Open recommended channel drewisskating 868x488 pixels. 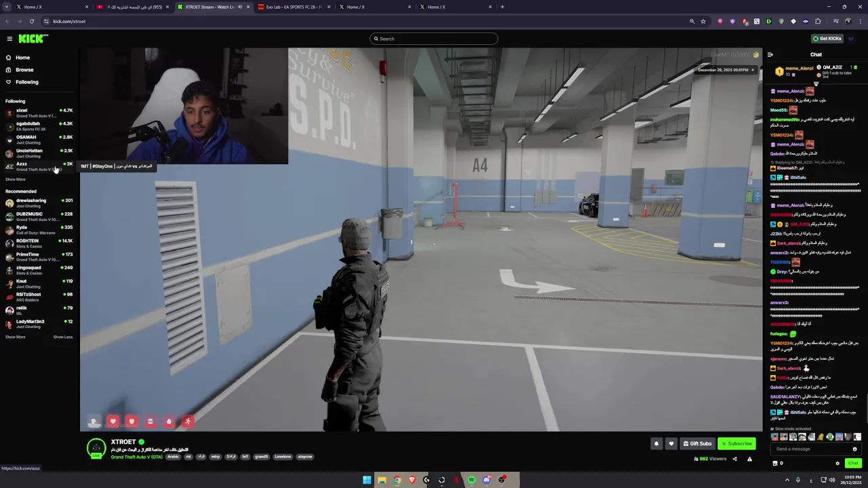39,203
